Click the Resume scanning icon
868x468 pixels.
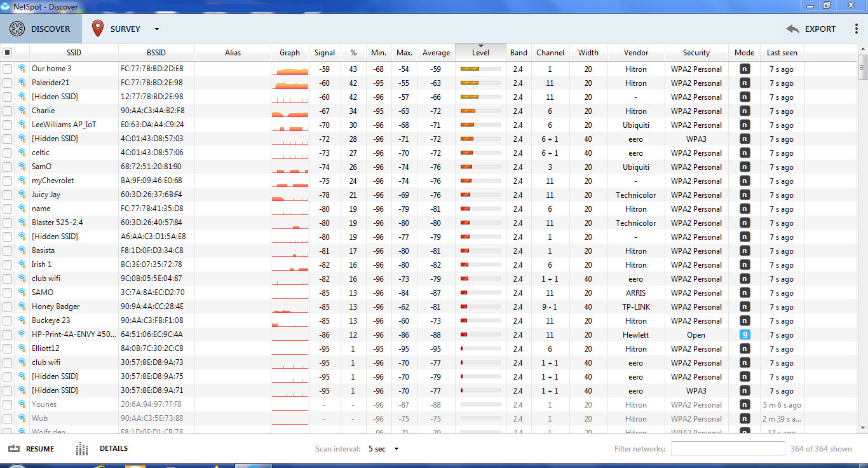coord(14,449)
